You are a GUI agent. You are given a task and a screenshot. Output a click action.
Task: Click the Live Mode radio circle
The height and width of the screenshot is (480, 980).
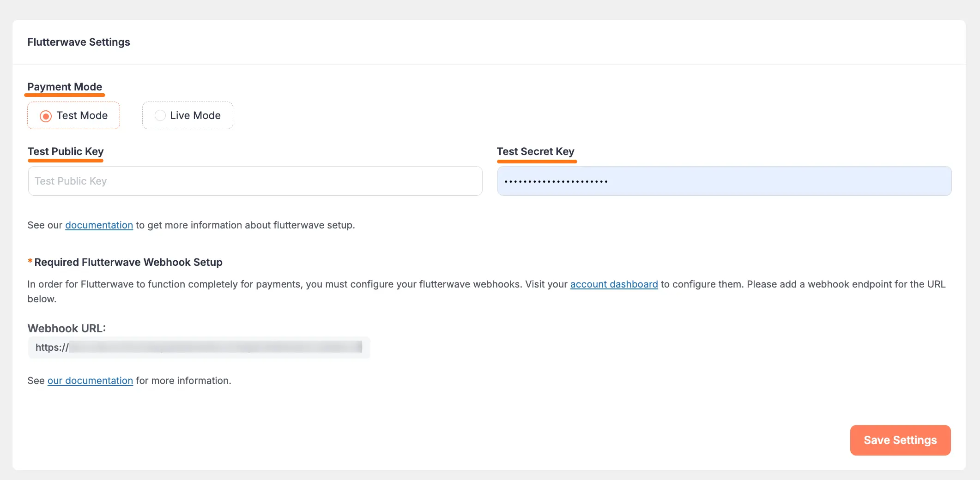click(160, 115)
